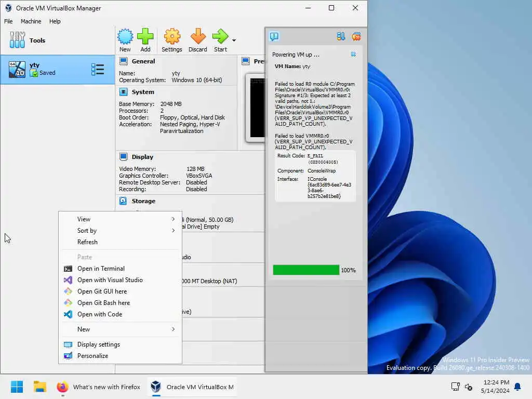Click the Visual Studio purple icon
This screenshot has width=532, height=399.
[x=68, y=280]
